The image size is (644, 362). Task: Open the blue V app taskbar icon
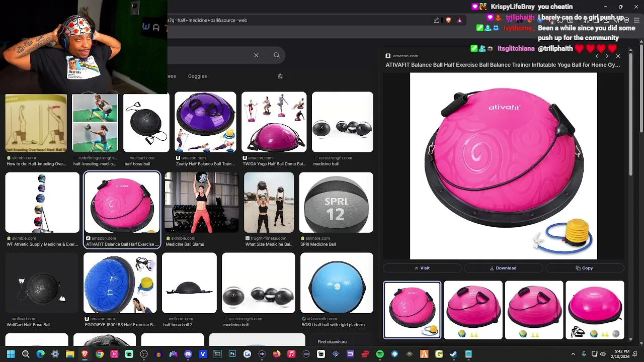click(203, 354)
